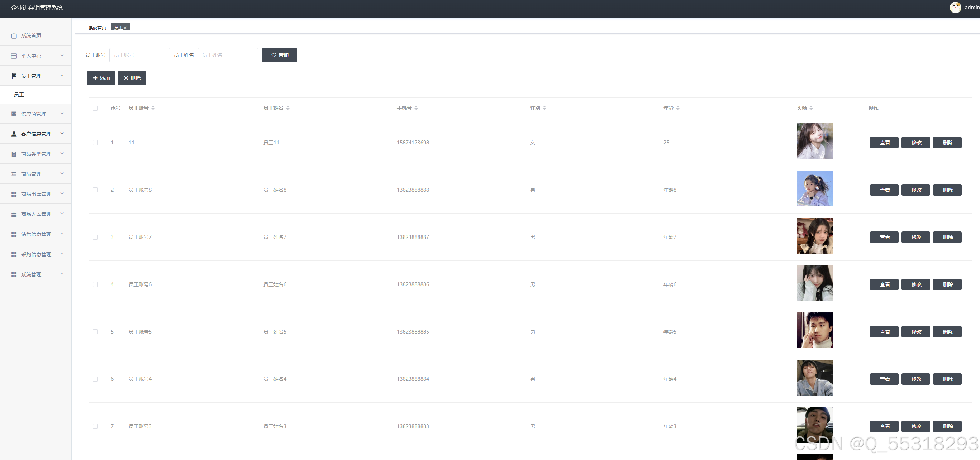Screen dimensions: 980x460
Task: Switch to the 系统首页 tab
Action: pos(97,27)
